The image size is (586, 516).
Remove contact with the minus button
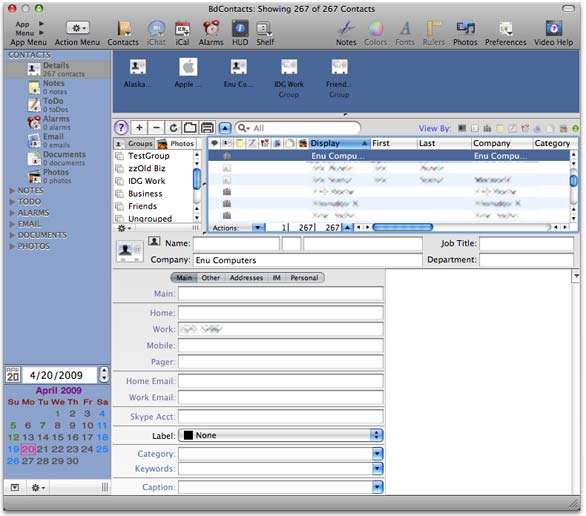click(156, 128)
